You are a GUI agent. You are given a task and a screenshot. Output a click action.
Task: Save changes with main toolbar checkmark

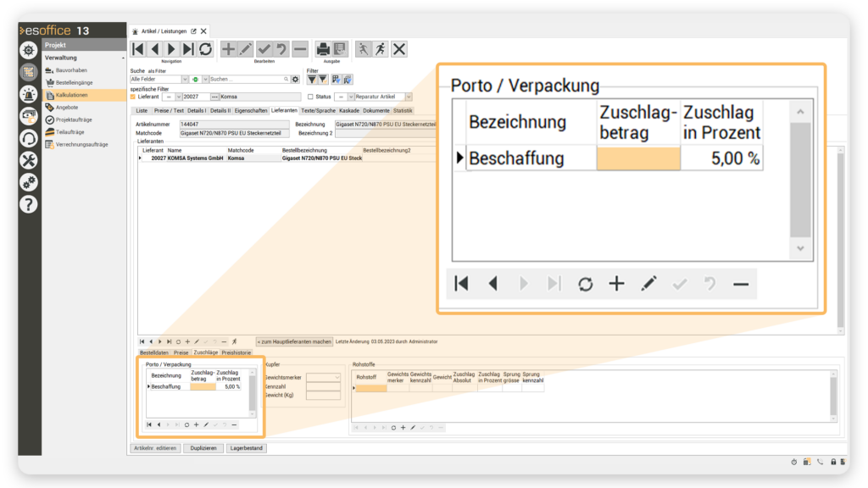tap(264, 49)
